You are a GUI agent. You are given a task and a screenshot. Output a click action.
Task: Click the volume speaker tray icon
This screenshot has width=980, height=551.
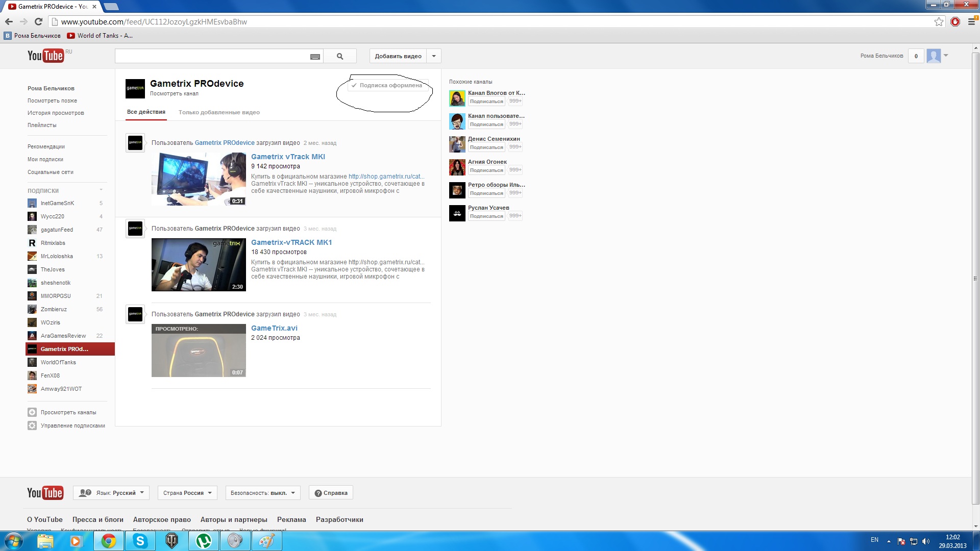pos(926,541)
